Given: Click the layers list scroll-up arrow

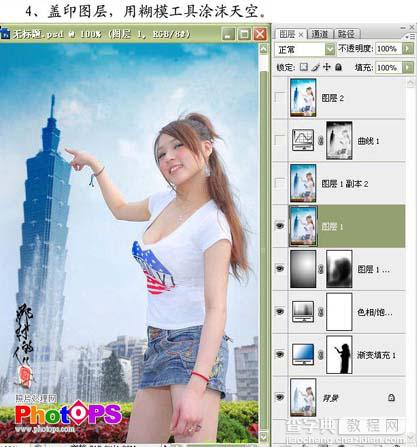Looking at the screenshot, I should tap(411, 82).
